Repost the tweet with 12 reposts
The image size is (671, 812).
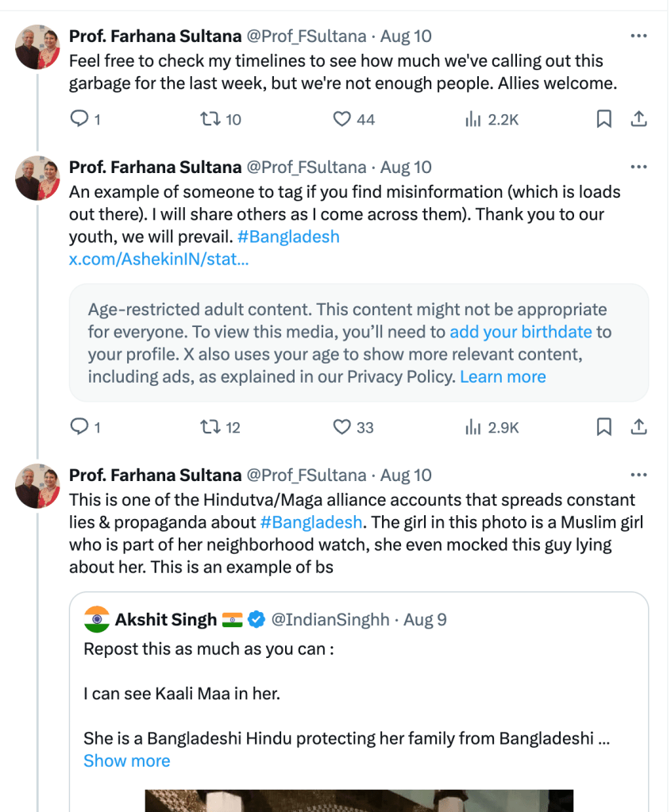tap(211, 427)
